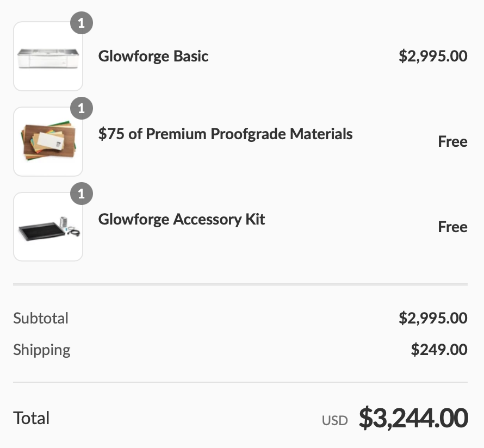Click the Proofgrade Materials product image
Image resolution: width=484 pixels, height=448 pixels.
pyautogui.click(x=48, y=142)
